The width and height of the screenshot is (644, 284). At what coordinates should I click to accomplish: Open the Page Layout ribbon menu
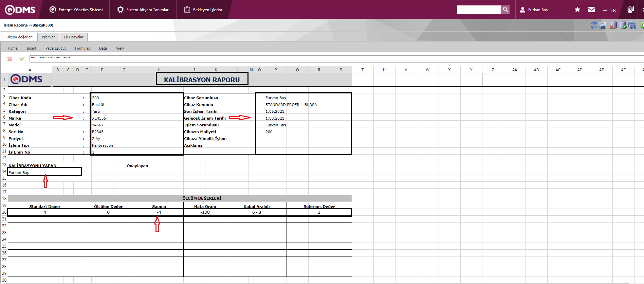(x=56, y=48)
